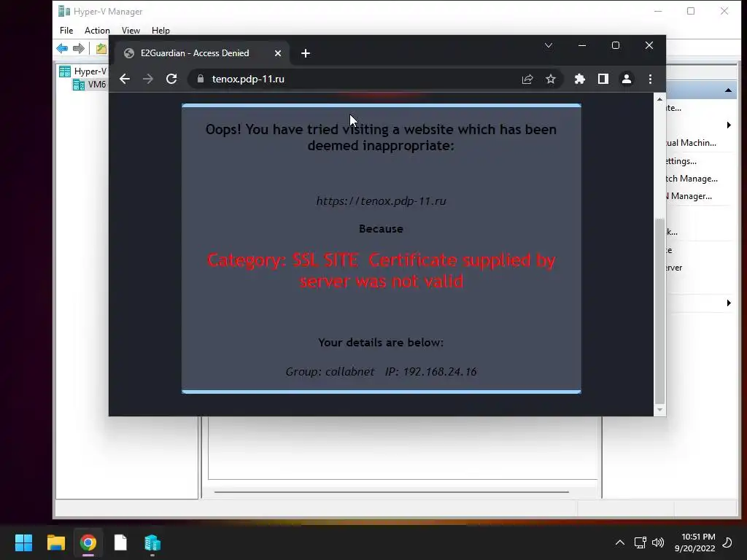The width and height of the screenshot is (747, 560).
Task: Select VM6 server node in tree
Action: click(90, 85)
